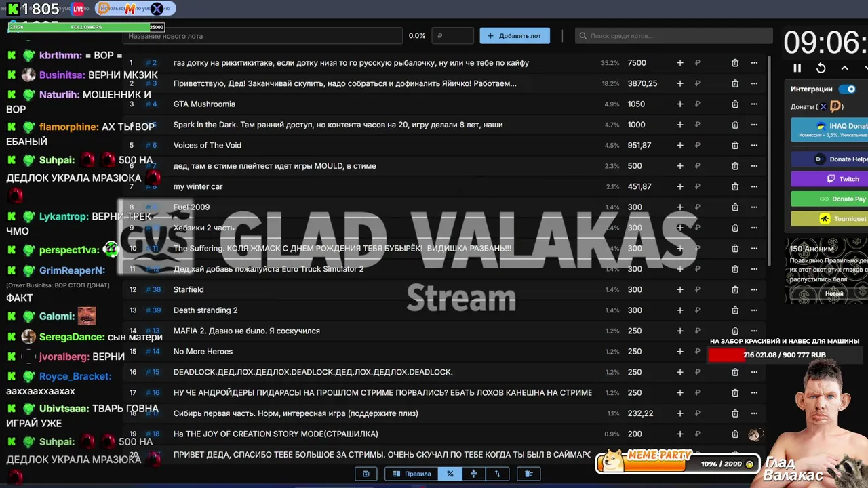The image size is (868, 488).
Task: Click ruble icon in Spark in the Dark row
Action: point(697,125)
